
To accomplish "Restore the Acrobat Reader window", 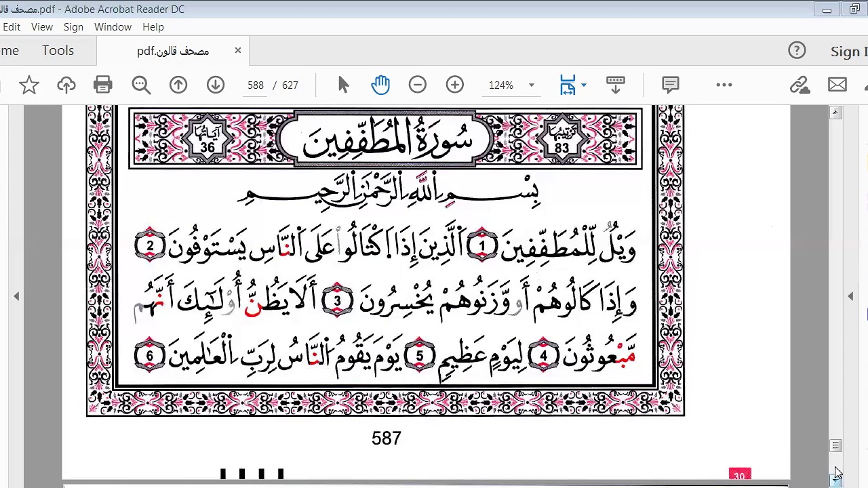I will (854, 9).
